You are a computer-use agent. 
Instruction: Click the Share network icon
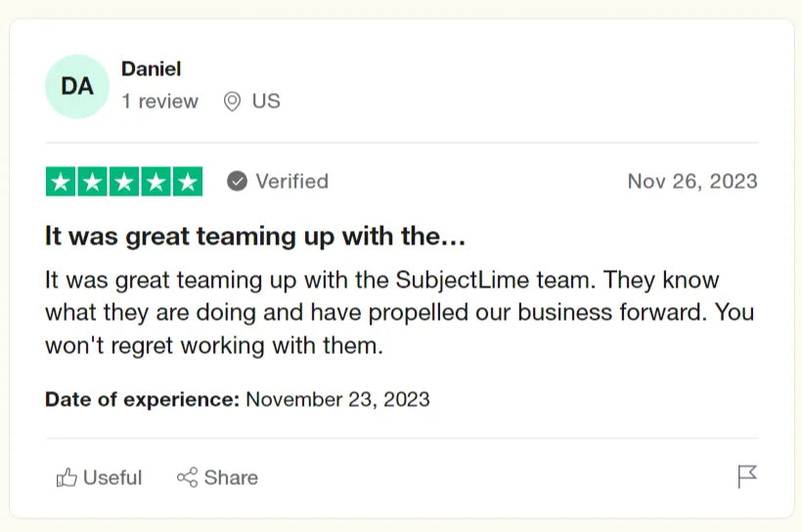[x=187, y=477]
